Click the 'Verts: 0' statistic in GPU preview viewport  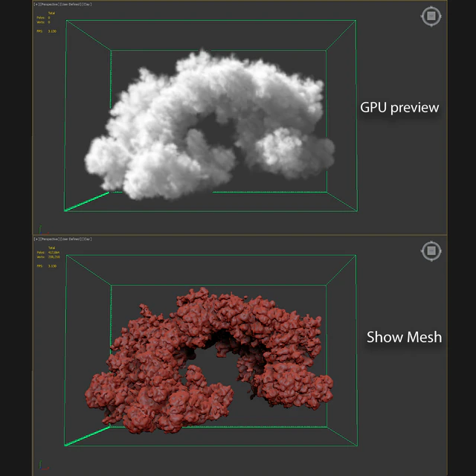[43, 22]
